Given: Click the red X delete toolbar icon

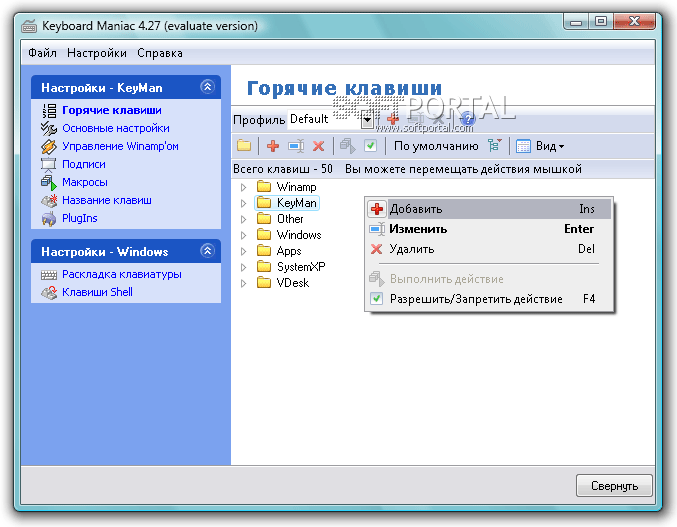Looking at the screenshot, I should click(319, 146).
